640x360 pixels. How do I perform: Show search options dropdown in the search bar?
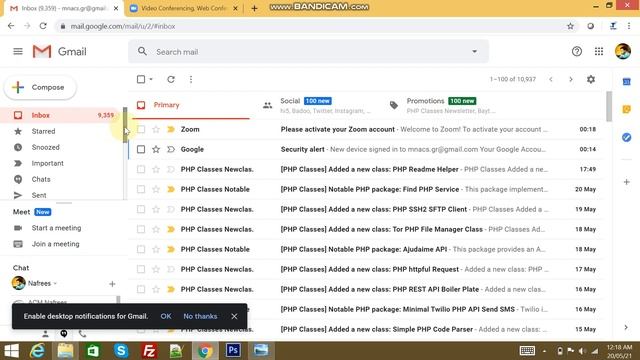click(474, 52)
